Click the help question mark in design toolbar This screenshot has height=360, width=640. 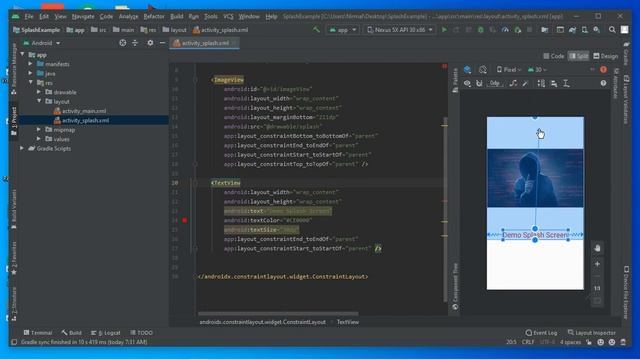pyautogui.click(x=603, y=83)
